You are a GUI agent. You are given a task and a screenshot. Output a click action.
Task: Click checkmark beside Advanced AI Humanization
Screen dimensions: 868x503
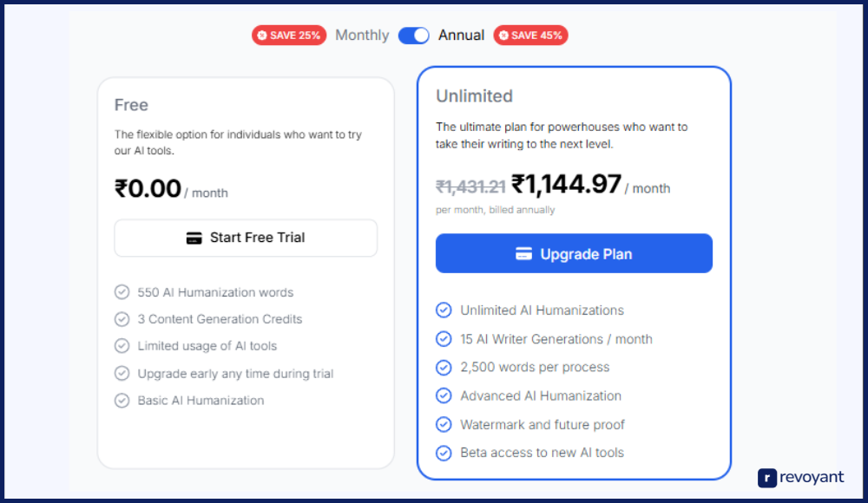(x=444, y=395)
